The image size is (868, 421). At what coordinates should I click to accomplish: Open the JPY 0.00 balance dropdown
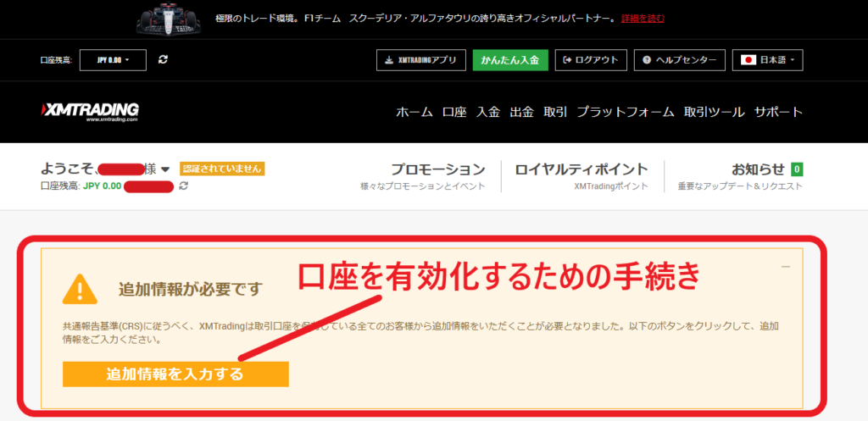113,60
